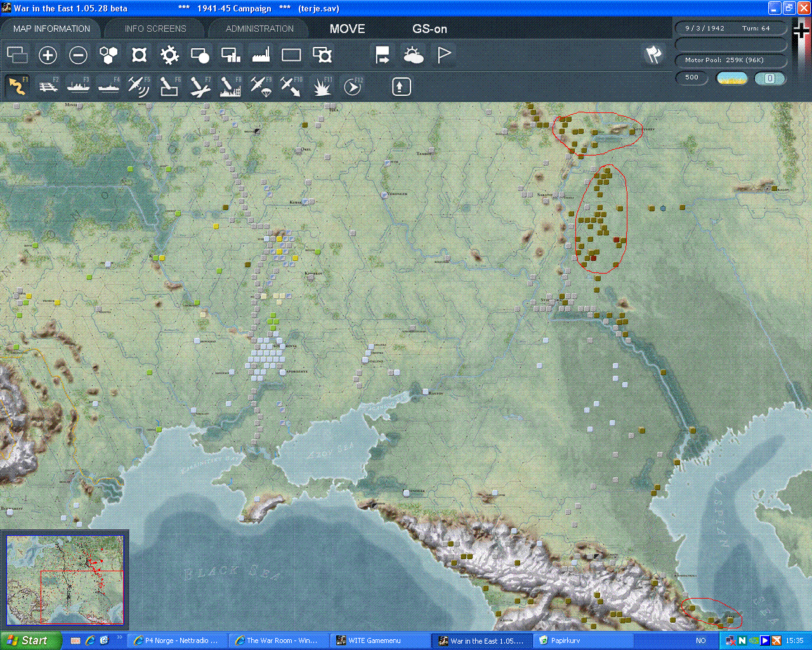Click the yellow-blue weather indicator pill
The image size is (812, 650).
[x=731, y=78]
